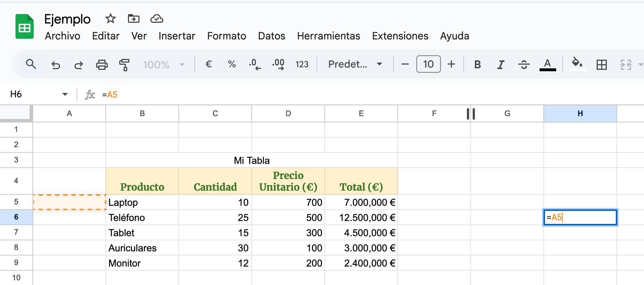
Task: Open the borders tool
Action: click(x=601, y=65)
